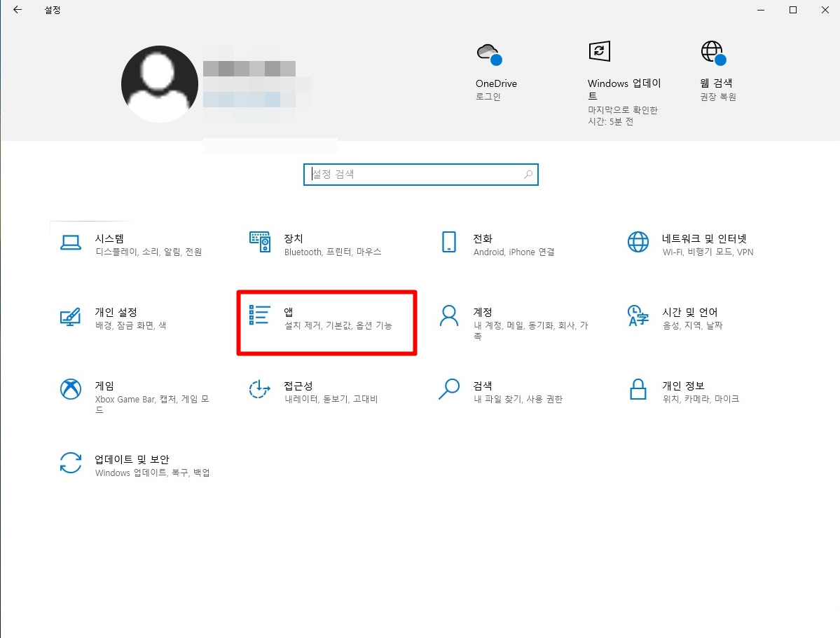Viewport: 840px width, 638px height.
Task: Select the 전화 category title
Action: 483,238
